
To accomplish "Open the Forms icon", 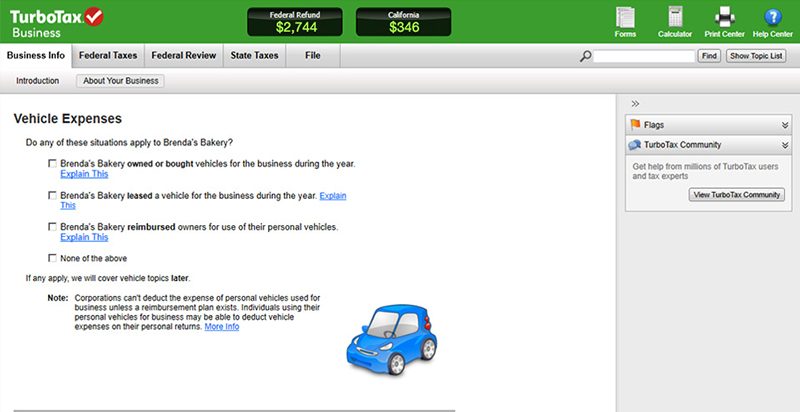I will pos(626,18).
